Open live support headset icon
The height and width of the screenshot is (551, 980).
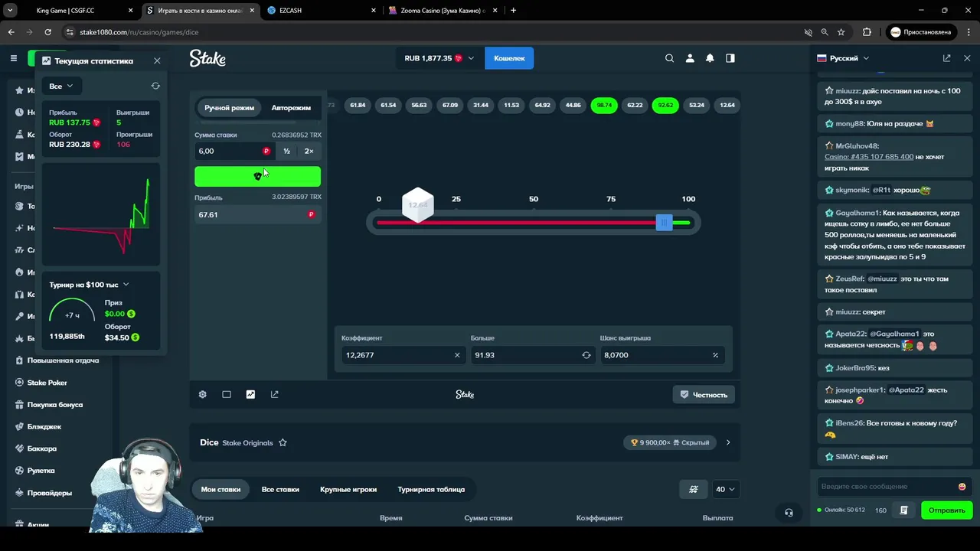point(789,513)
